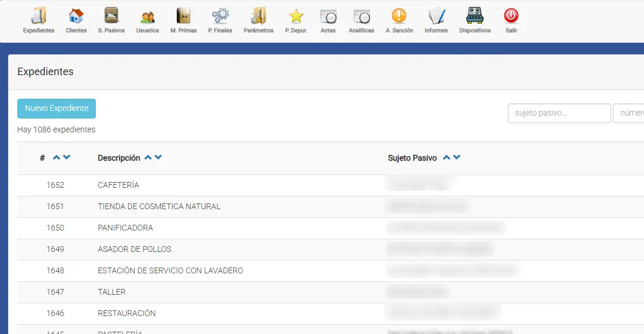Open the Usuarios icon
This screenshot has width=644, height=334.
[x=148, y=17]
